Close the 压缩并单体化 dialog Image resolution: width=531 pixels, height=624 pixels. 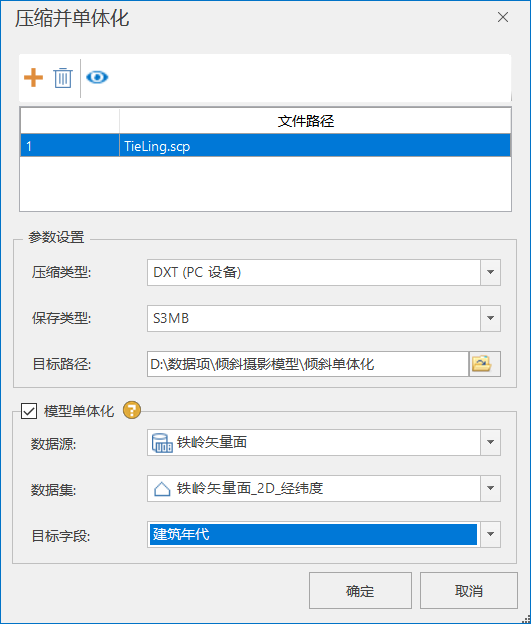tap(503, 17)
